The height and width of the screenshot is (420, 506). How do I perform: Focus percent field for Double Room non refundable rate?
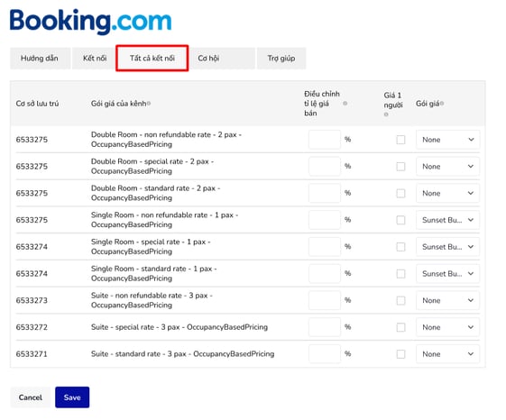tap(325, 140)
